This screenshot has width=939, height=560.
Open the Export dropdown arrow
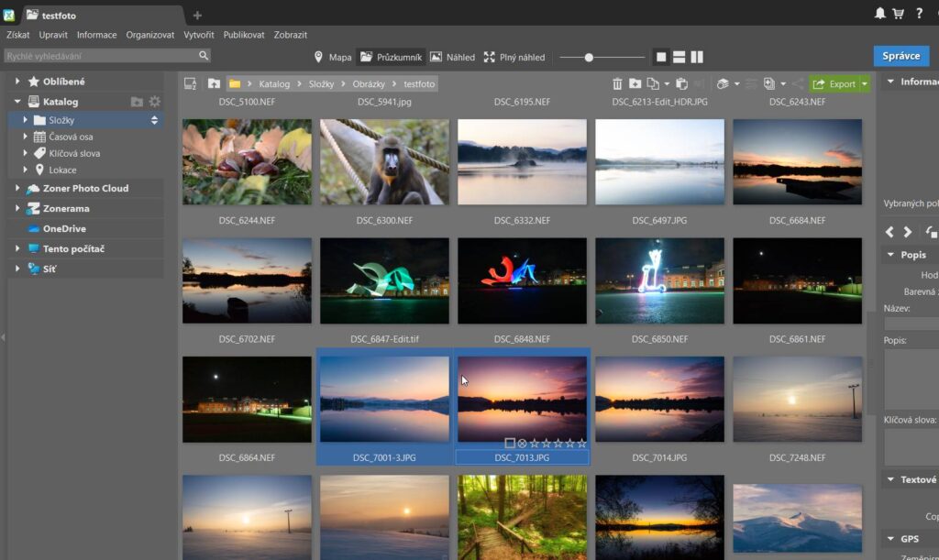865,83
